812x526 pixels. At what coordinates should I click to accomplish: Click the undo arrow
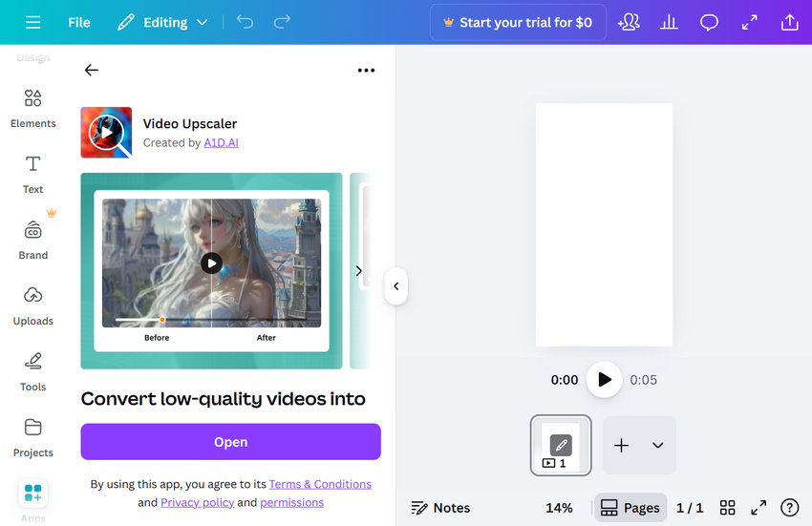pos(245,22)
